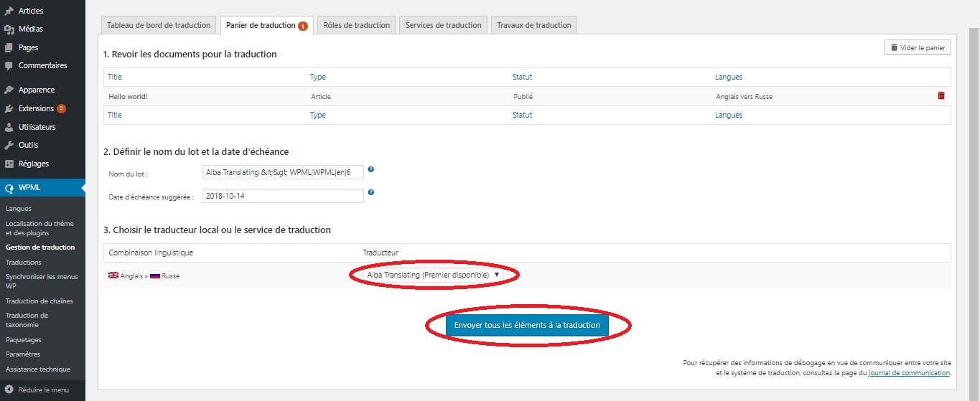Open the Alba Translating translator dropdown
The width and height of the screenshot is (980, 401).
(x=433, y=275)
